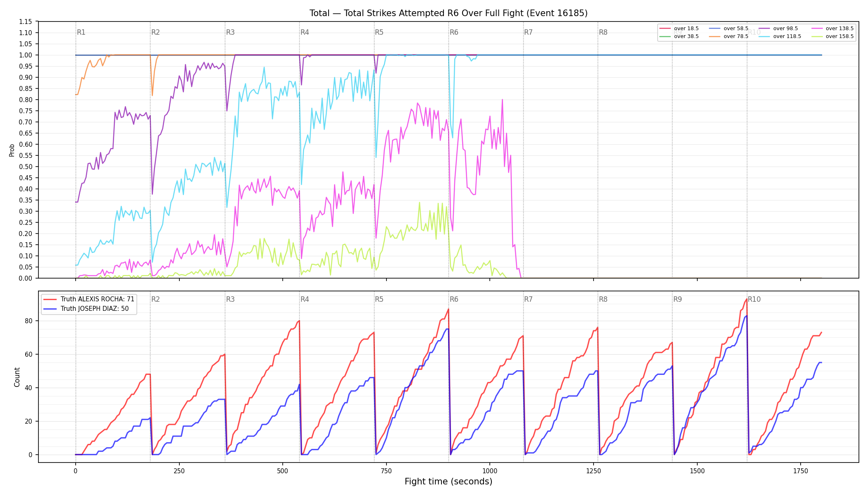Click the R6 round label in the probability chart
The image size is (868, 496).
(454, 32)
